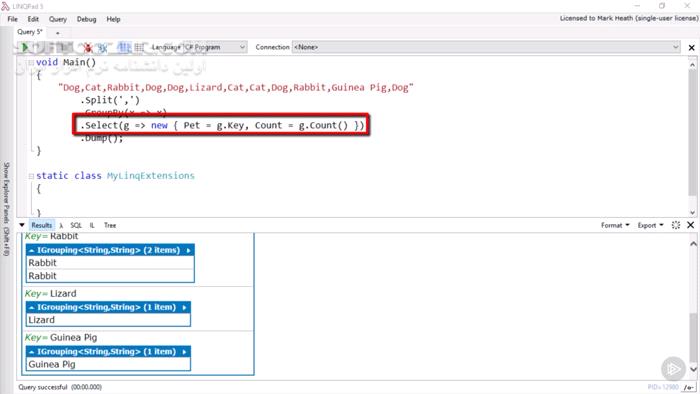This screenshot has height=394, width=700.
Task: Click the second Rabbit row in results
Action: pyautogui.click(x=110, y=276)
